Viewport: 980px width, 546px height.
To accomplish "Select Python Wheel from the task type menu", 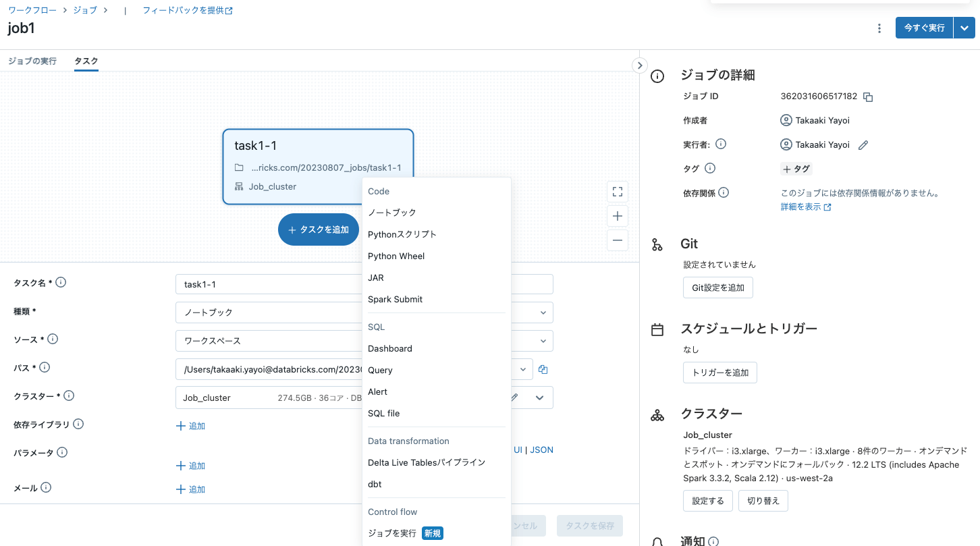I will click(x=396, y=256).
